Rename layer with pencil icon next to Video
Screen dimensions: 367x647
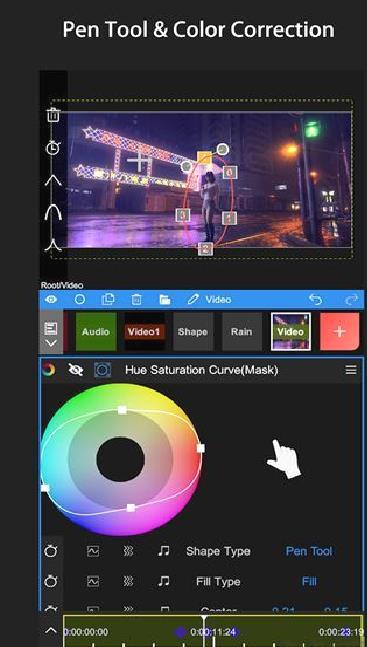point(193,299)
